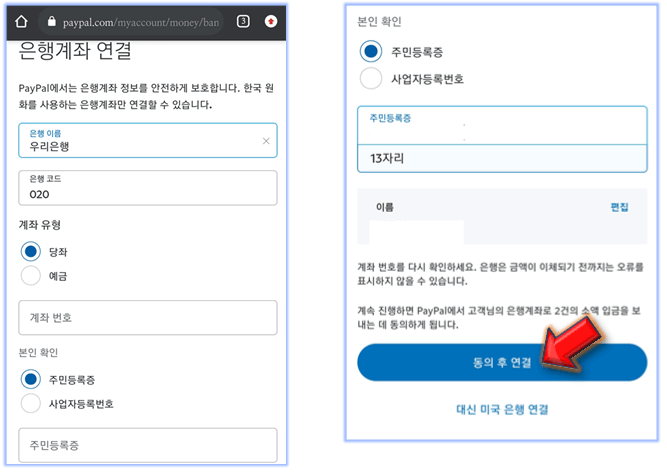Click the 은행계좌 연결 page heading
Image resolution: width=667 pixels, height=473 pixels.
[75, 51]
